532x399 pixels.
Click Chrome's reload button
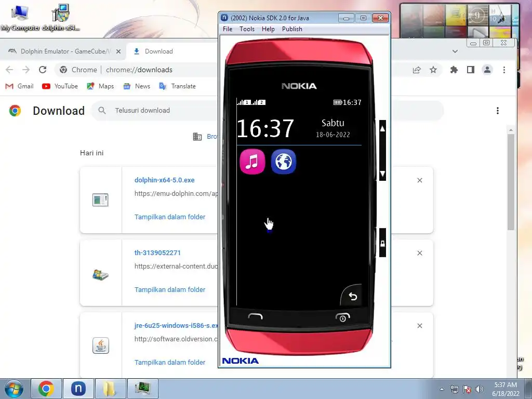(43, 70)
